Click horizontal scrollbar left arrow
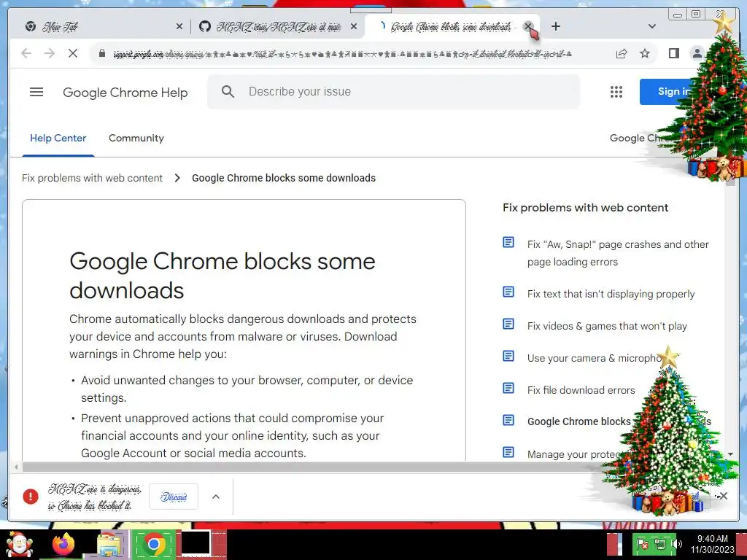Image resolution: width=747 pixels, height=560 pixels. (x=16, y=467)
